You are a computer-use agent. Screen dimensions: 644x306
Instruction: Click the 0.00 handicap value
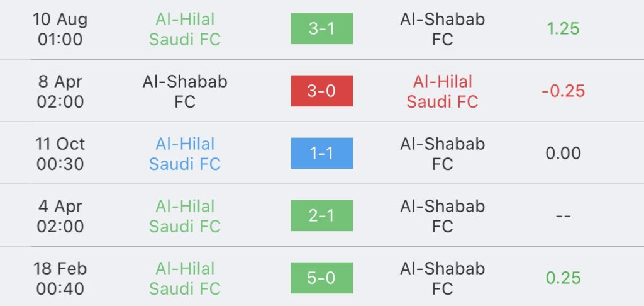click(563, 154)
